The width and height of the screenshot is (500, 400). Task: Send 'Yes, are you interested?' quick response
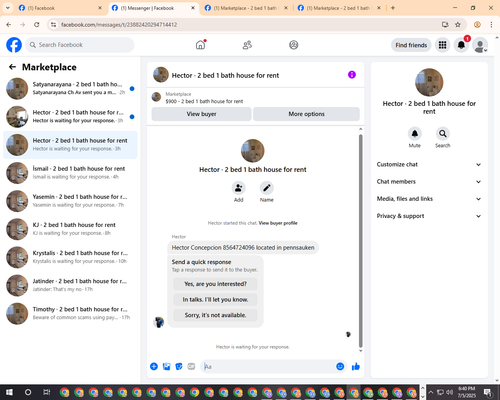click(x=215, y=284)
